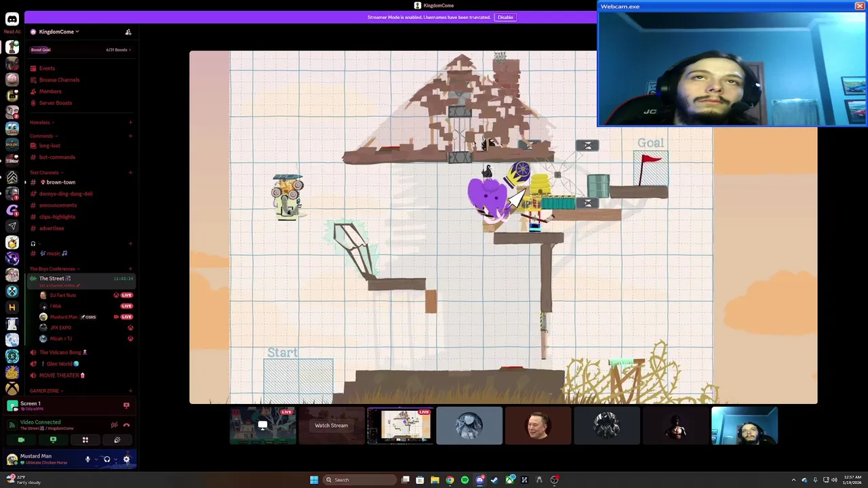Create a channel in The Boys Conferences
This screenshot has height=488, width=868.
[x=130, y=269]
